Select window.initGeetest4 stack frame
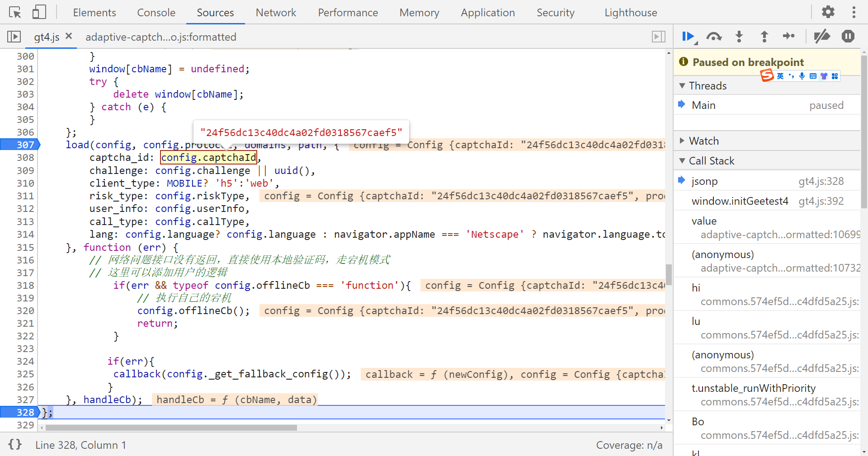Viewport: 868px width, 456px height. click(x=767, y=201)
